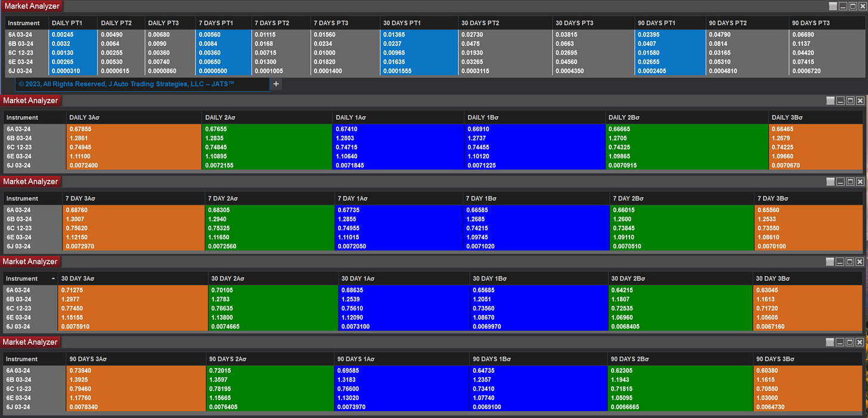Add a new tab with the plus button
Viewport: 868px width, 418px height.
pos(276,84)
